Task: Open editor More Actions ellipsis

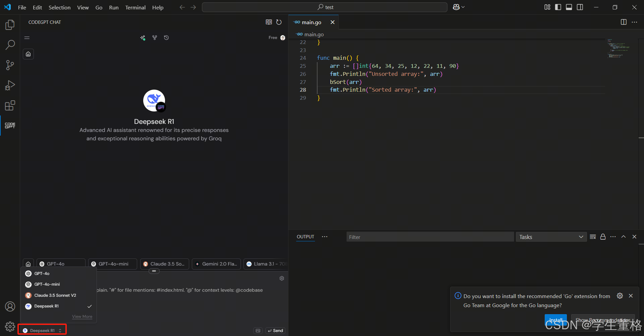Action: pos(634,22)
